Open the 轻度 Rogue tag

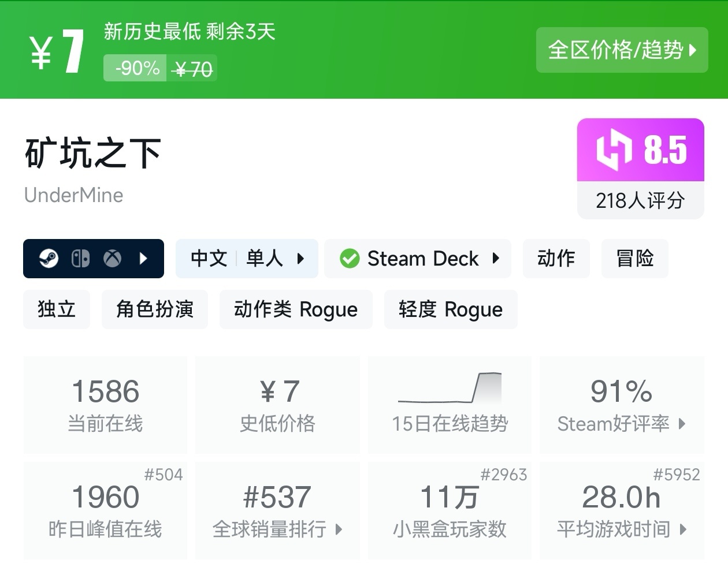point(450,309)
